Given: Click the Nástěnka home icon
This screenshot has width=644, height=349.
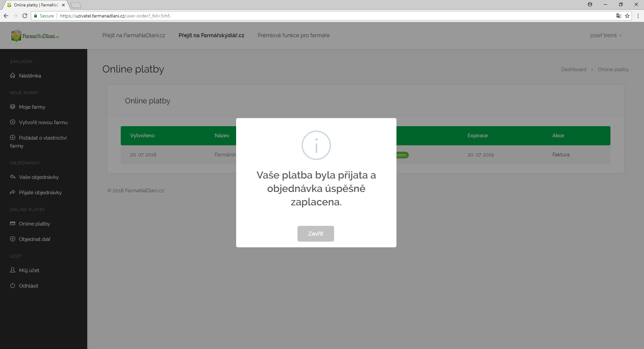Looking at the screenshot, I should coord(13,76).
